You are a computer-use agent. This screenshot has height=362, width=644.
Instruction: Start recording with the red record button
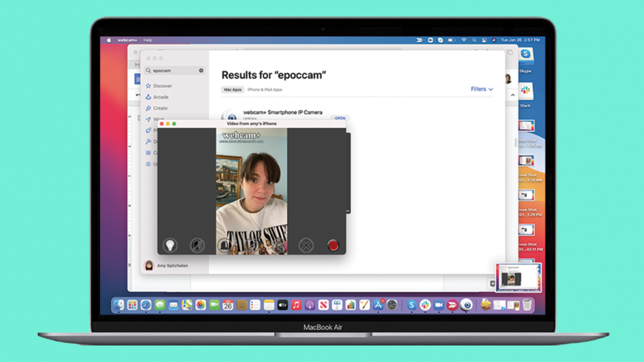[x=333, y=245]
